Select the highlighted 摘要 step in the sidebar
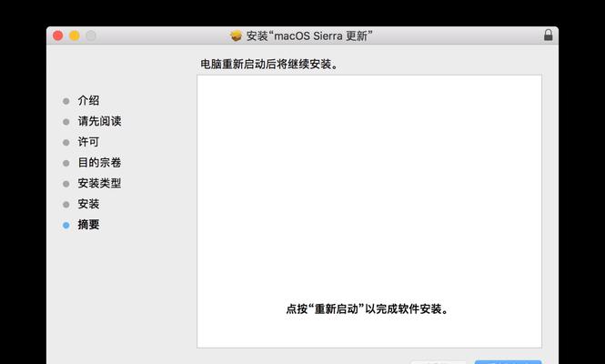 [88, 225]
